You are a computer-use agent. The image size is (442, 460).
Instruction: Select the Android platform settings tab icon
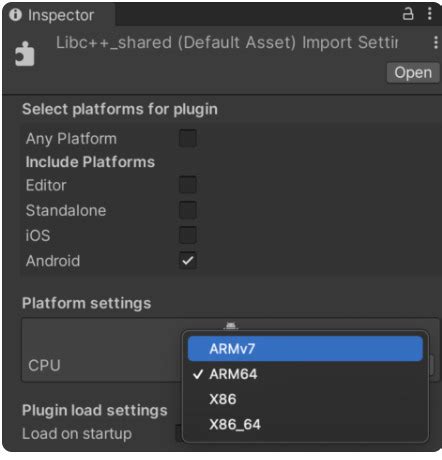coord(231,325)
